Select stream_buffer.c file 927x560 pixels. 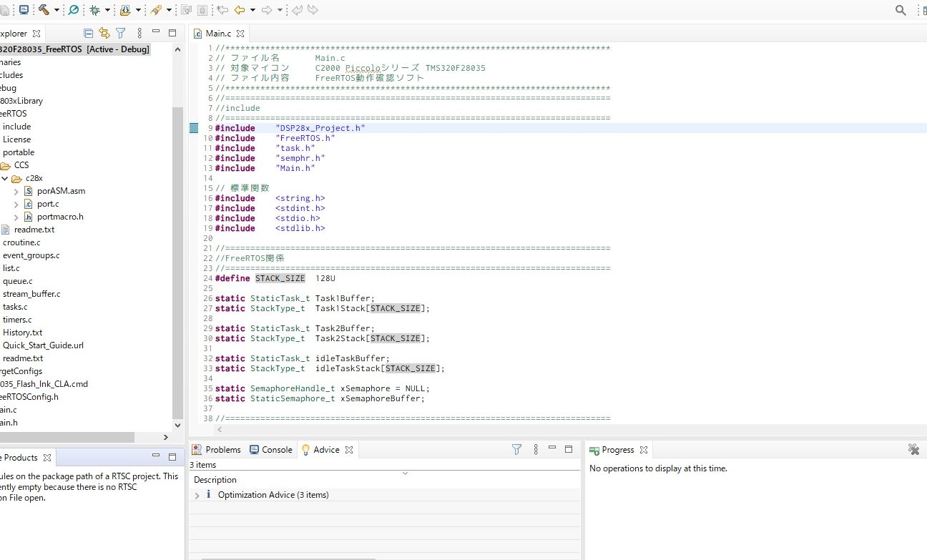31,294
